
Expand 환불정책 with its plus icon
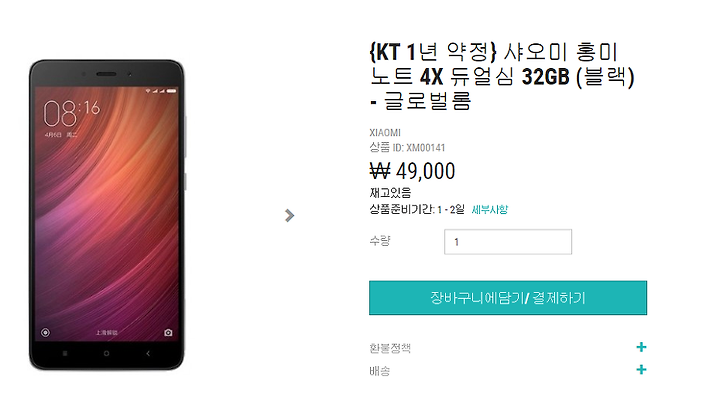(x=641, y=347)
